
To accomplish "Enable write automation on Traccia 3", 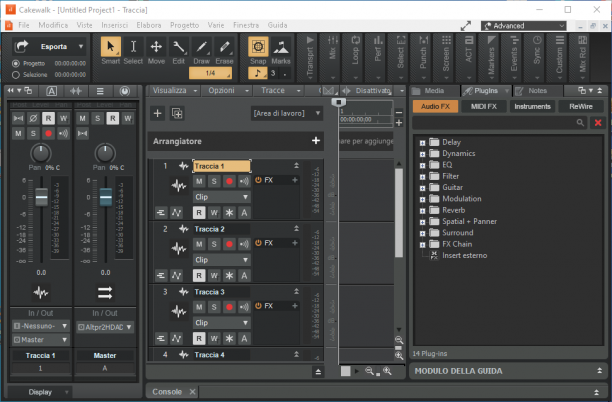I will tap(214, 338).
